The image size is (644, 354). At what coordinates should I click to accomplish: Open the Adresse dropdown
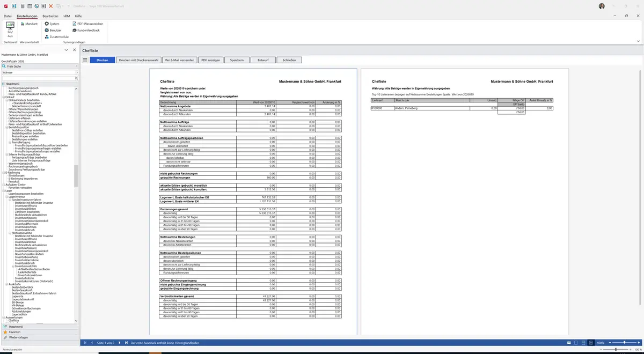pyautogui.click(x=77, y=72)
